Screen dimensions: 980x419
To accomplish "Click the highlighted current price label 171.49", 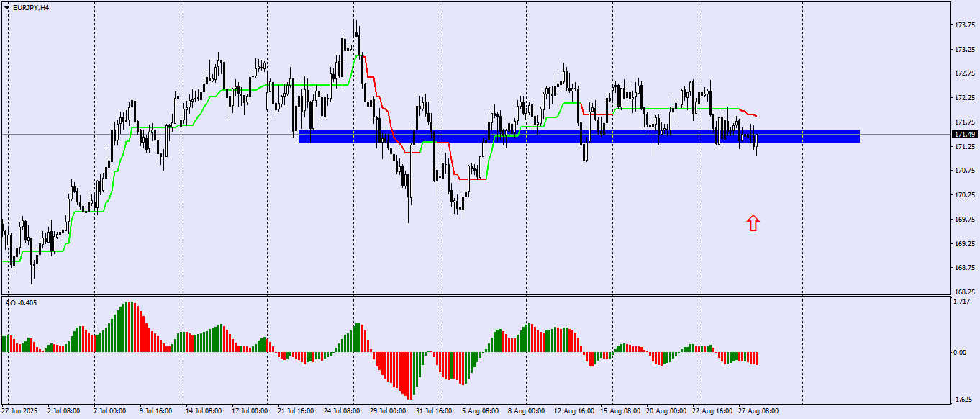I will [x=964, y=135].
